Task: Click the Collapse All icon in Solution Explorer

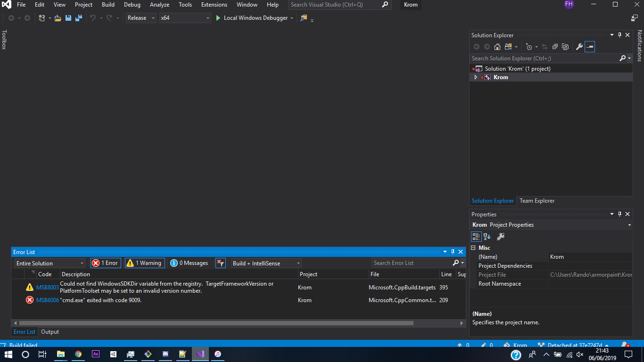Action: point(555,47)
